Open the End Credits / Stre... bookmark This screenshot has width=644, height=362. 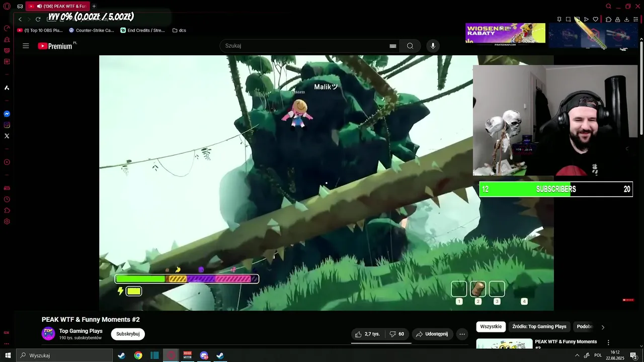coord(143,30)
